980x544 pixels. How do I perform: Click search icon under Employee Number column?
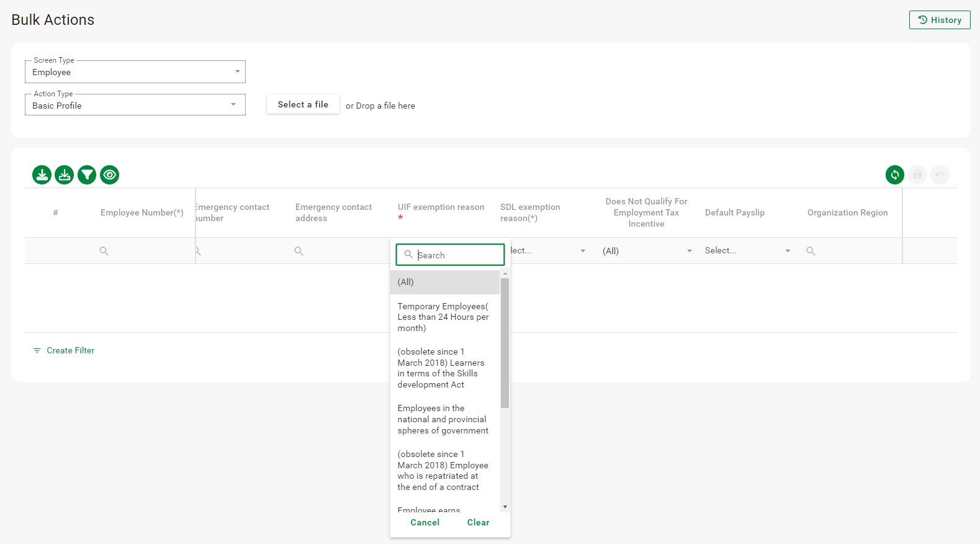point(104,252)
